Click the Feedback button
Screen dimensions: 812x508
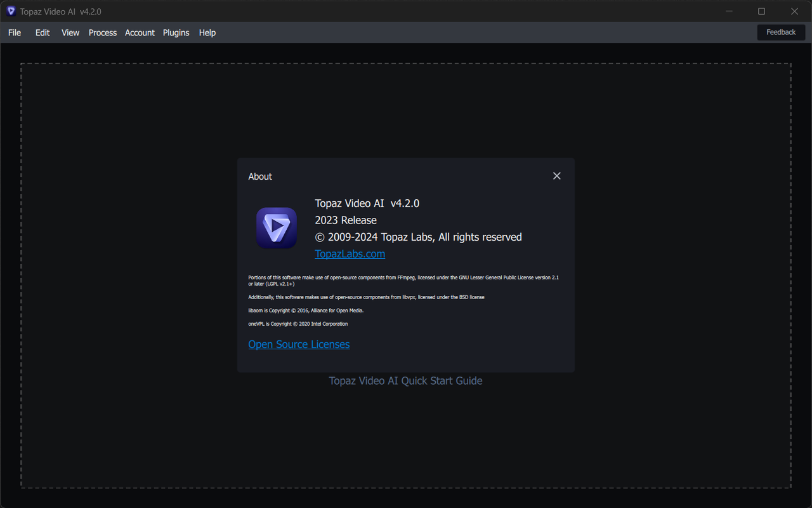[x=781, y=32]
